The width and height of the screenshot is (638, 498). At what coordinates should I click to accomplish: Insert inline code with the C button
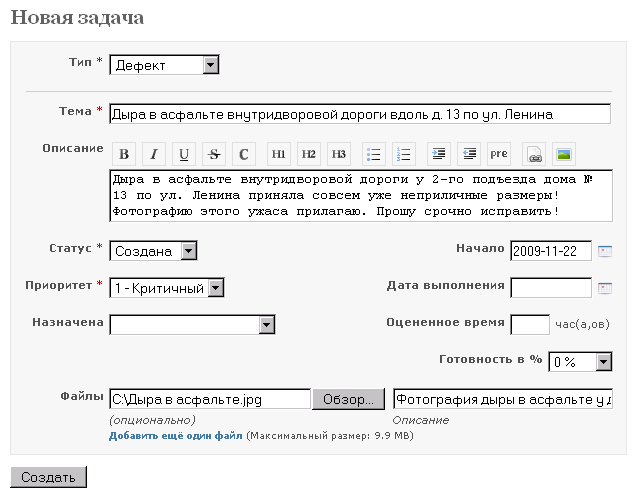click(244, 154)
